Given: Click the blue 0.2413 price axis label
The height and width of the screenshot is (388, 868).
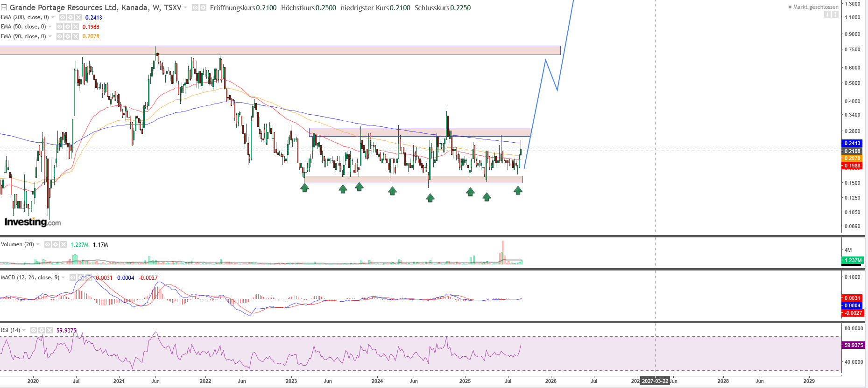Looking at the screenshot, I should pyautogui.click(x=853, y=143).
